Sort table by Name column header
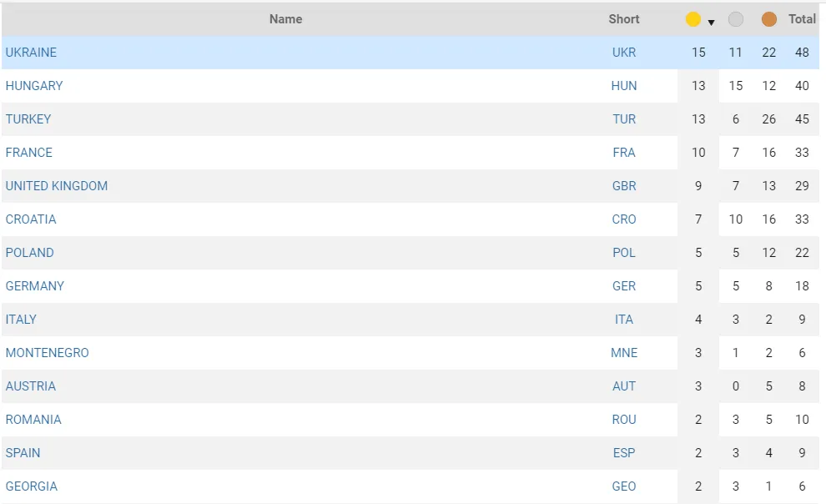 pyautogui.click(x=285, y=19)
